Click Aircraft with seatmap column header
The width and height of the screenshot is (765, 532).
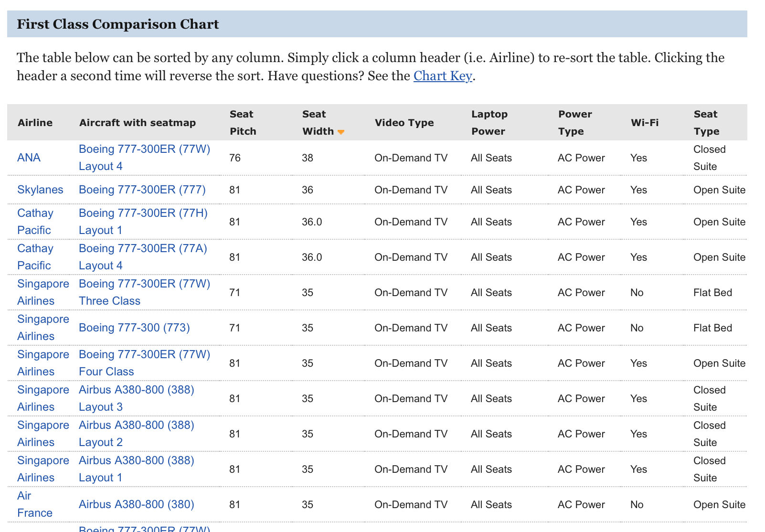click(138, 123)
